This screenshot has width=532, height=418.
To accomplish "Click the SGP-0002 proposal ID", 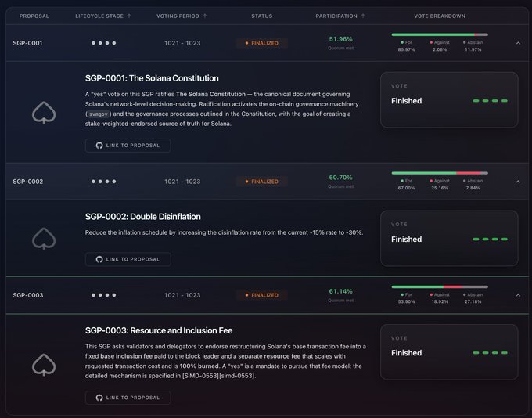I will click(x=28, y=182).
